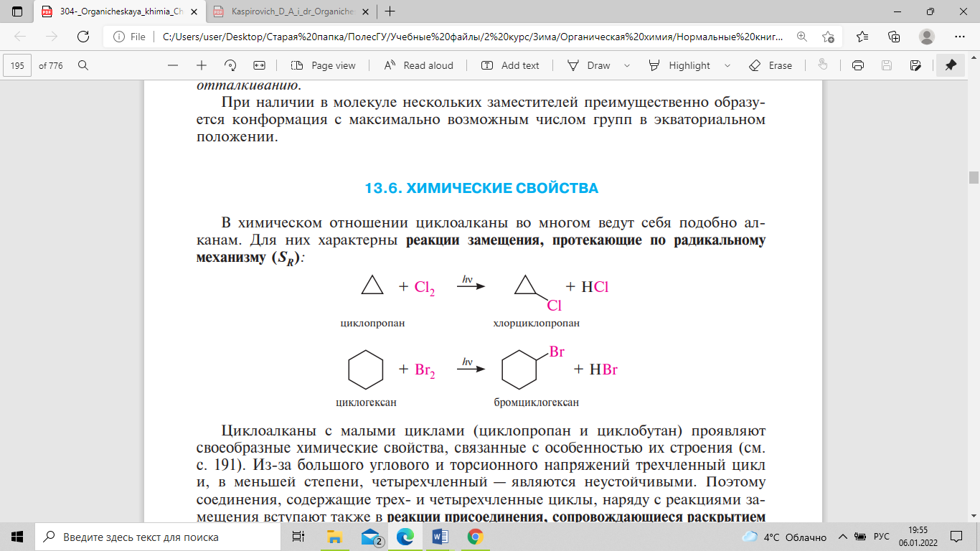
Task: Open the Page view option
Action: (x=324, y=65)
